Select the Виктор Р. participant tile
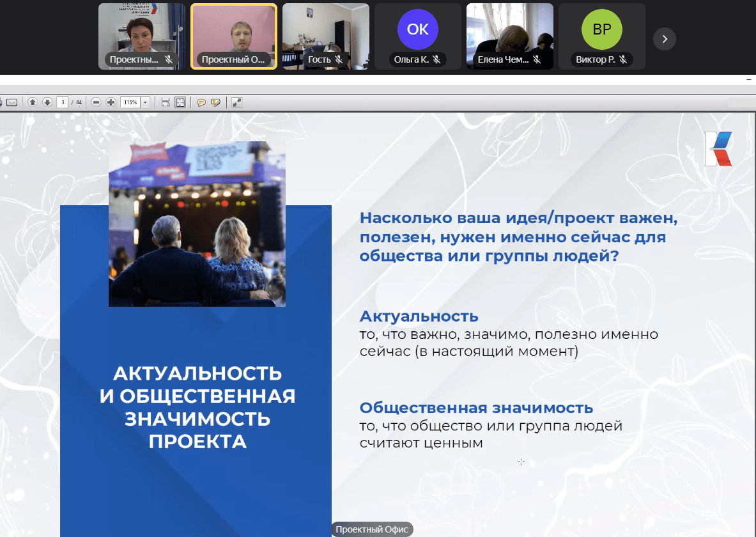This screenshot has width=756, height=537. pyautogui.click(x=601, y=36)
